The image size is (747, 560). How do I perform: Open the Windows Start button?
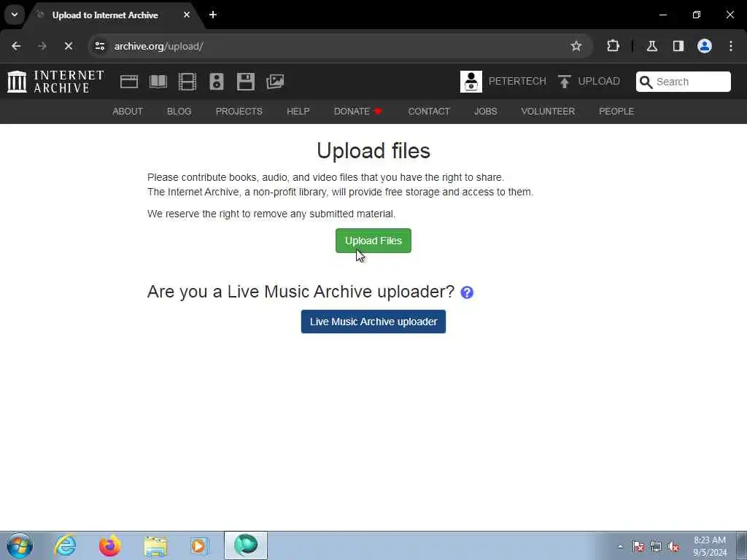[20, 545]
